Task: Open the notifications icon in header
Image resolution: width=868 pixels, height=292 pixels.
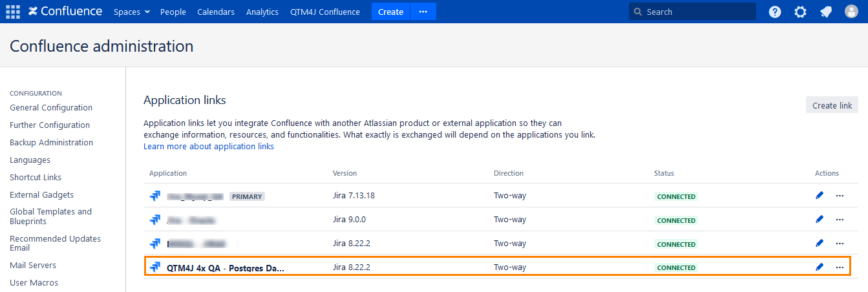Action: click(826, 12)
